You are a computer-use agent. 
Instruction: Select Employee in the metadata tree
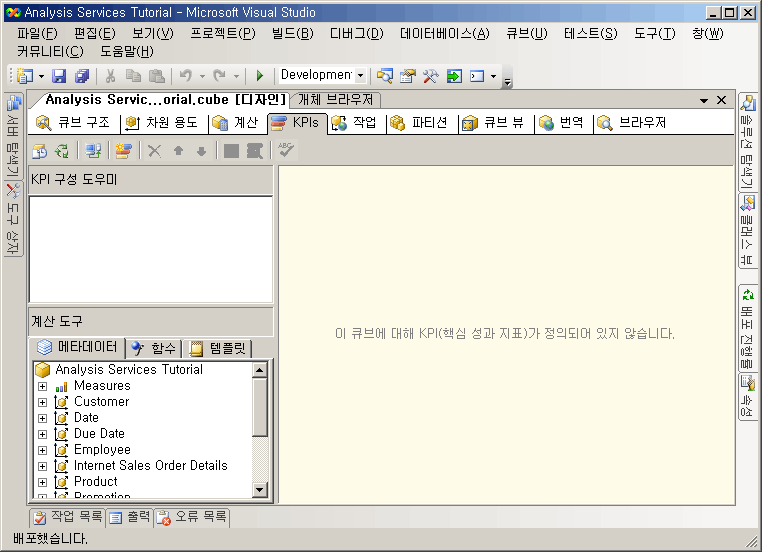pyautogui.click(x=102, y=450)
